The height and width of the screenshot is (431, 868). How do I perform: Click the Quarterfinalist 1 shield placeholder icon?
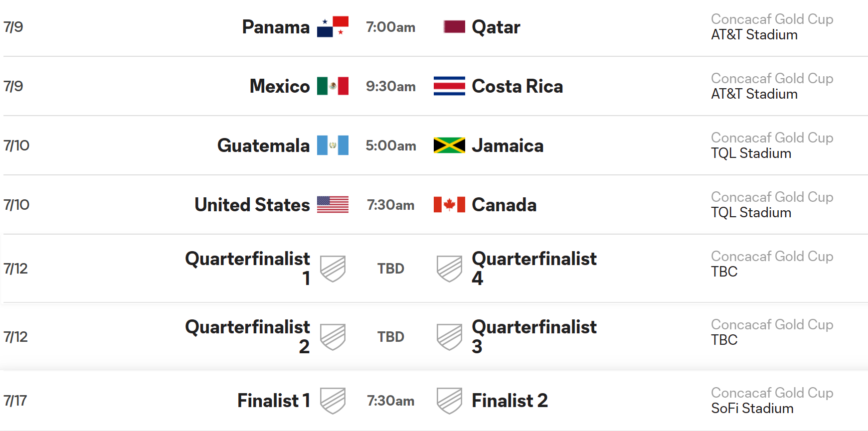[x=333, y=269]
